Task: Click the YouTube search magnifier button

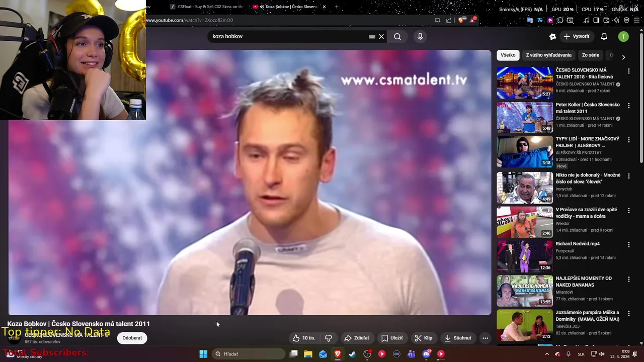Action: (397, 36)
